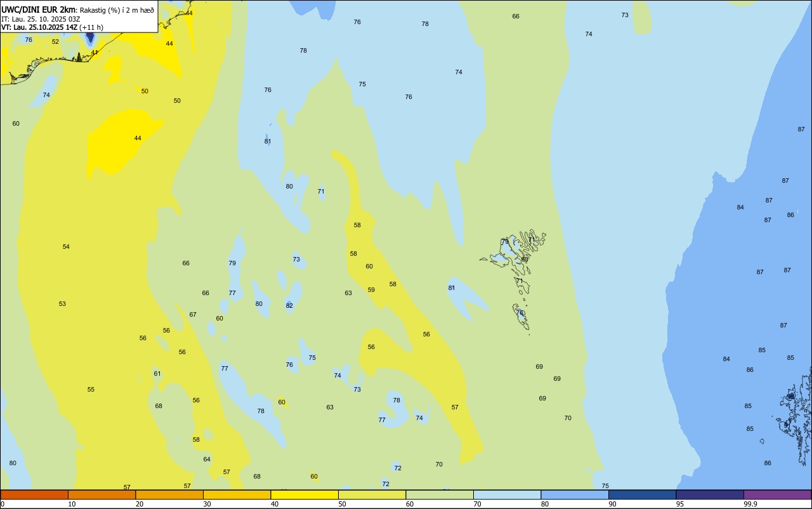812x509 pixels.
Task: Click the 60–70 light green legend swatch
Action: click(x=440, y=494)
